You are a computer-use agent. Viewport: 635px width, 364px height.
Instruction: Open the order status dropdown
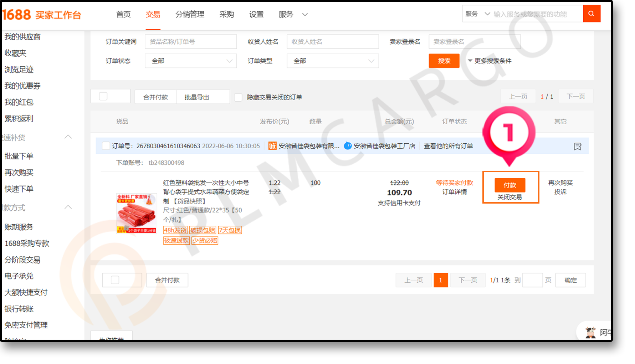click(x=191, y=61)
